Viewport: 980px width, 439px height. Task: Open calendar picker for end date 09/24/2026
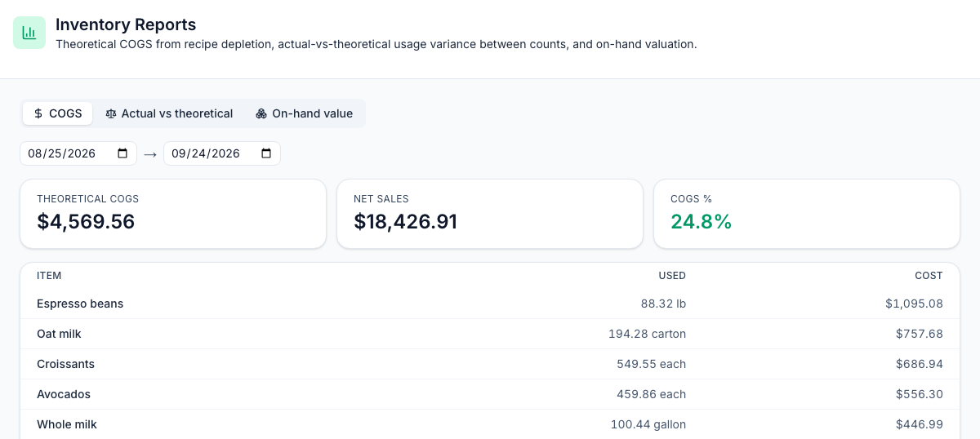(266, 153)
